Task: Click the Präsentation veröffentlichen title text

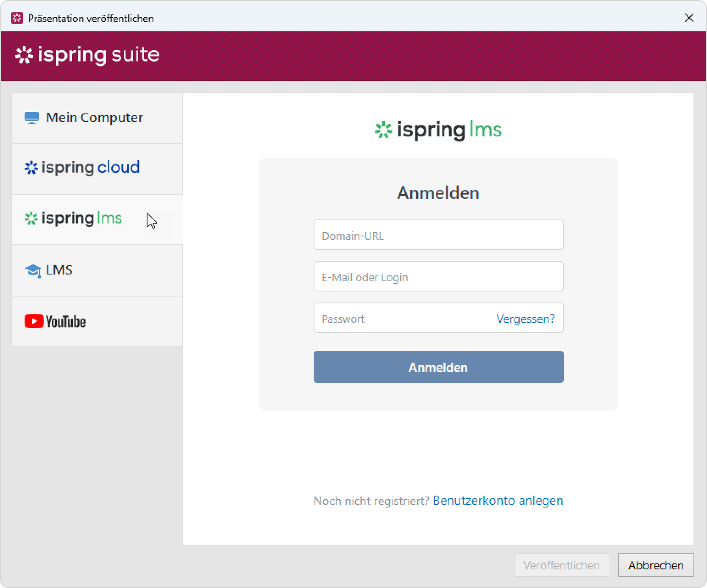Action: click(x=91, y=18)
